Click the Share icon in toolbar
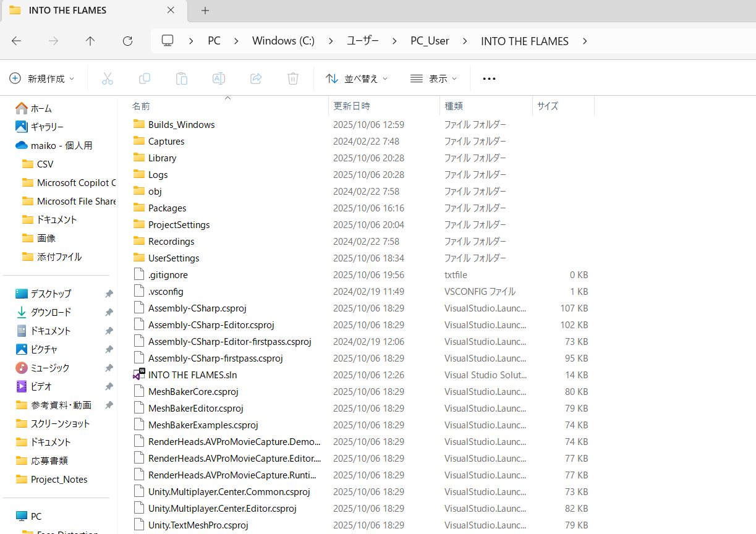 point(256,78)
